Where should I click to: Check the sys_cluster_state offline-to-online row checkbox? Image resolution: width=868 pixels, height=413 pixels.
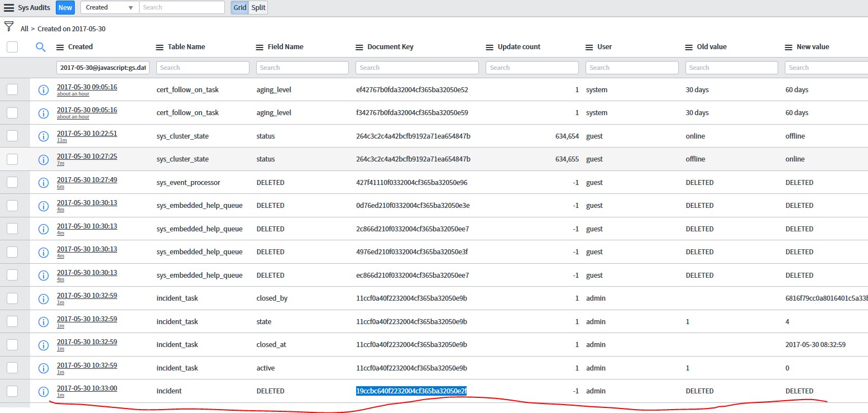(12, 159)
